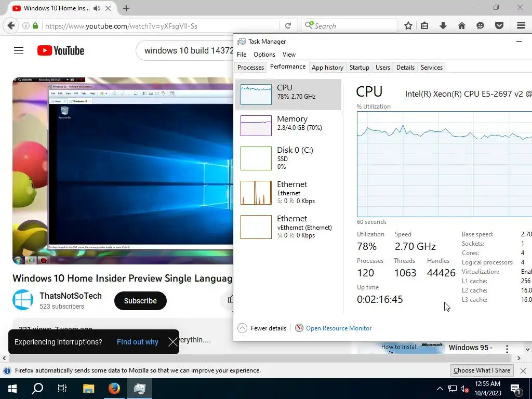The height and width of the screenshot is (399, 532).
Task: Open Task View on taskbar
Action: pyautogui.click(x=62, y=389)
